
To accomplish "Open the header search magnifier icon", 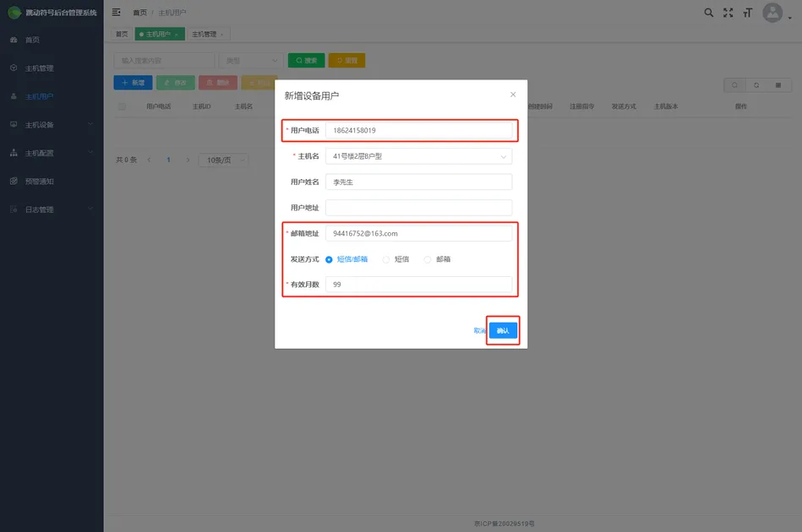I will point(708,13).
